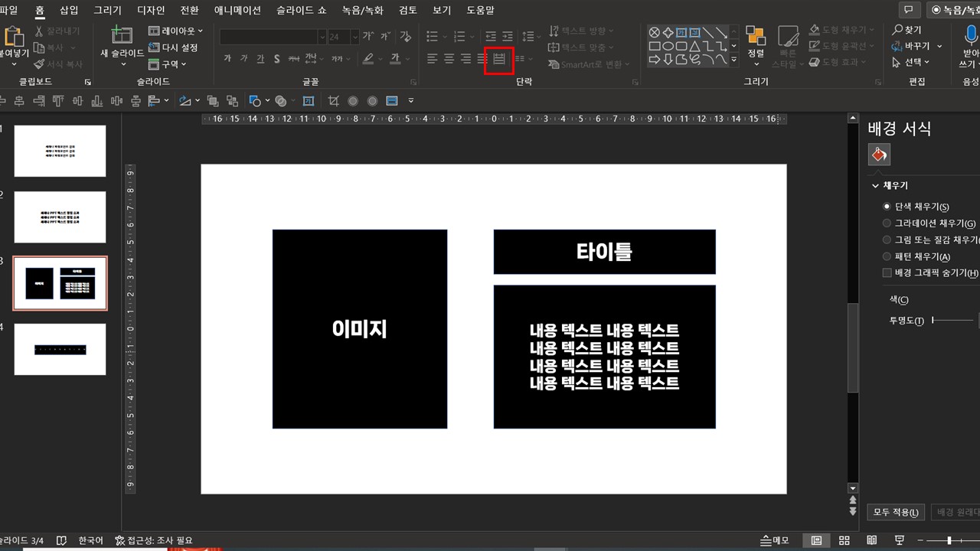Click the bring forward icon in quick toolbar

click(213, 101)
